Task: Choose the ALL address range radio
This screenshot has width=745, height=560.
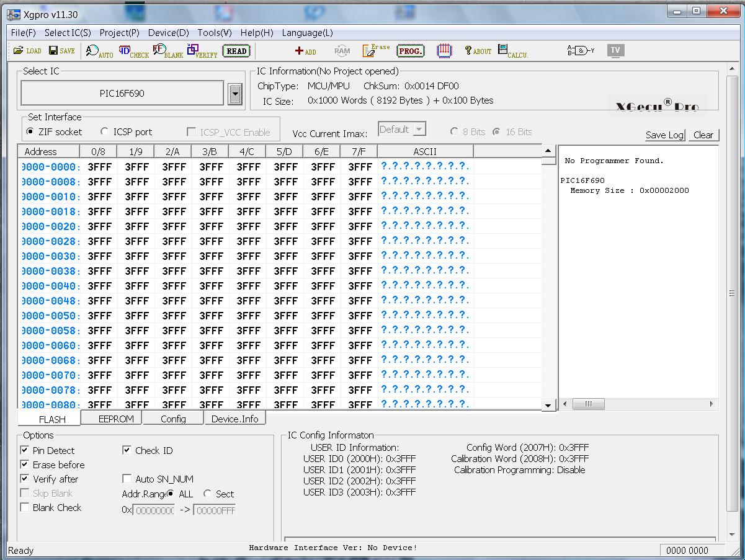Action: 171,494
